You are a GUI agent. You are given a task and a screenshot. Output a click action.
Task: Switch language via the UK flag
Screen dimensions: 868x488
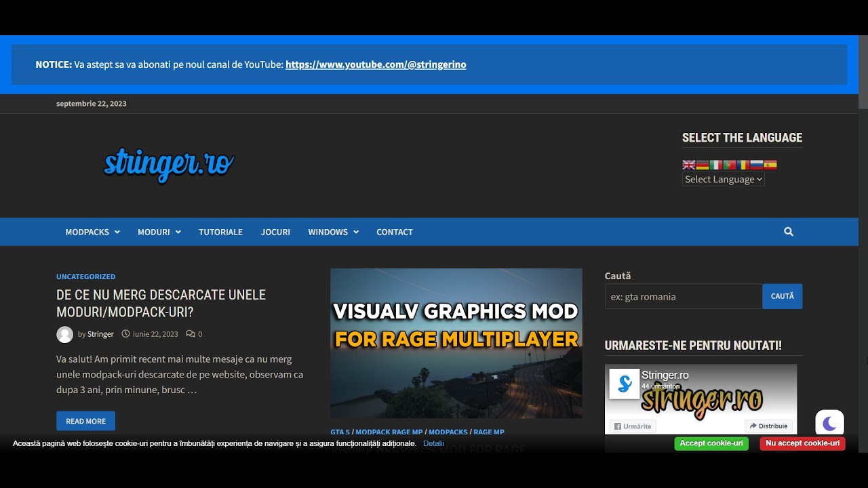click(688, 165)
